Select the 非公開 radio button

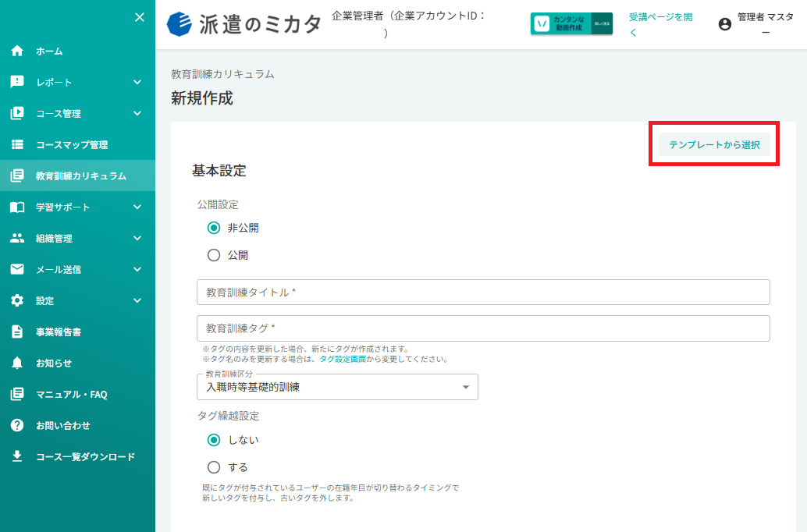(x=214, y=228)
